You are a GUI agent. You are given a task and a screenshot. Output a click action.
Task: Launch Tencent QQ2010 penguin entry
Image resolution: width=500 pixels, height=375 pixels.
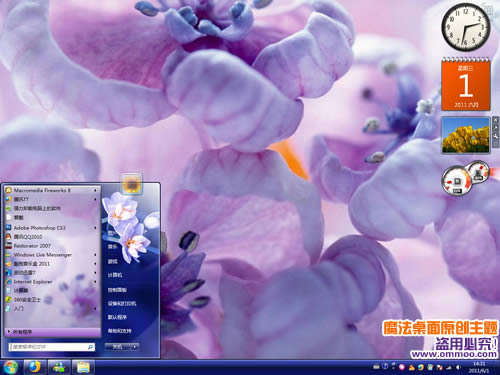point(52,237)
